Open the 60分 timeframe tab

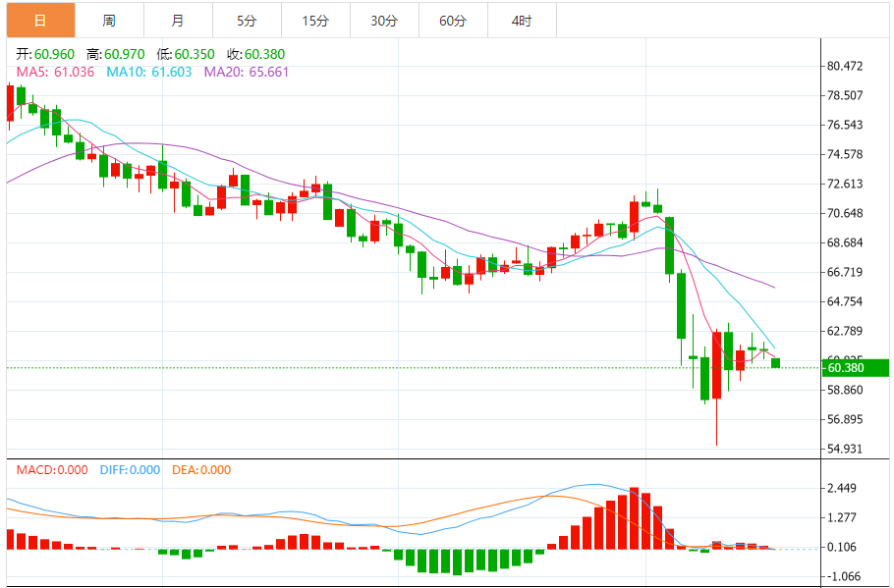[x=453, y=21]
